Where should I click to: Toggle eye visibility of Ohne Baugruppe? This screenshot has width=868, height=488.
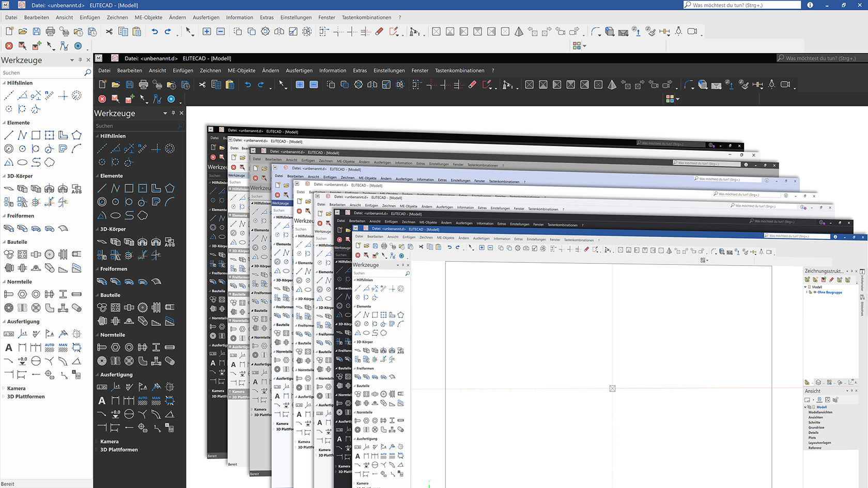click(815, 292)
